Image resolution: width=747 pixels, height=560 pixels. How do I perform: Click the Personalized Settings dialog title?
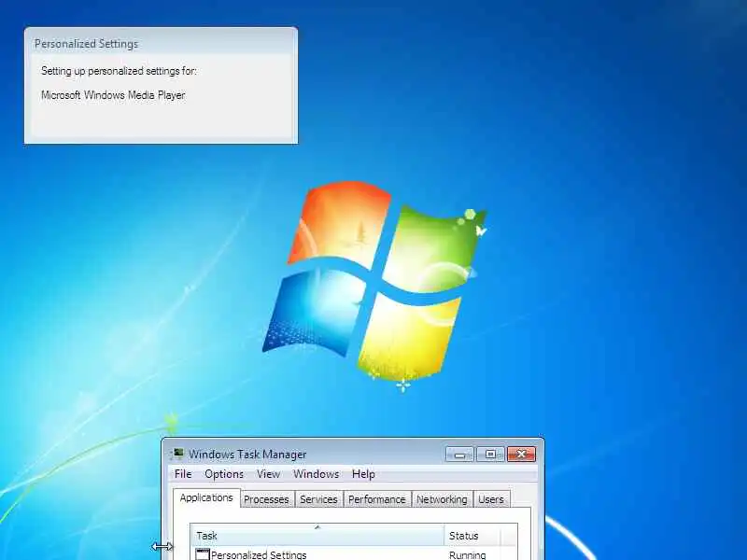click(x=86, y=44)
